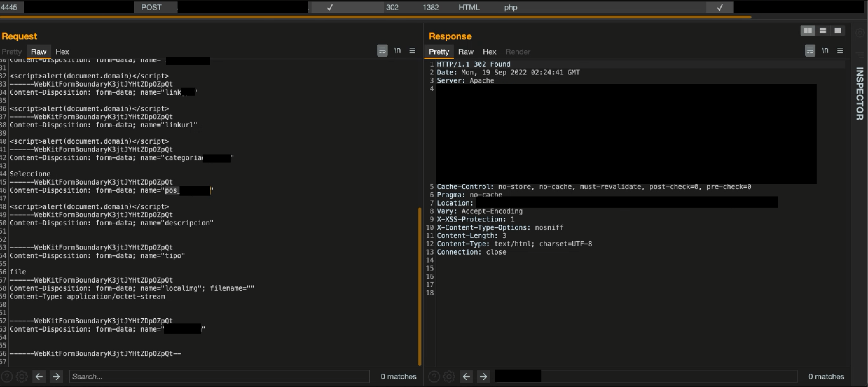Image resolution: width=868 pixels, height=387 pixels.
Task: Click name="descripcion" Content-Disposition line
Action: pos(112,223)
